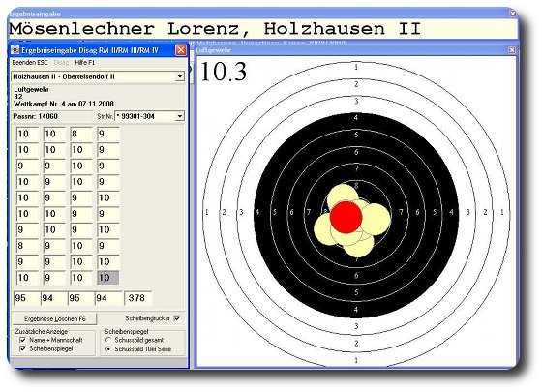Close the outer Ergebniseingabe window

[x=513, y=14]
